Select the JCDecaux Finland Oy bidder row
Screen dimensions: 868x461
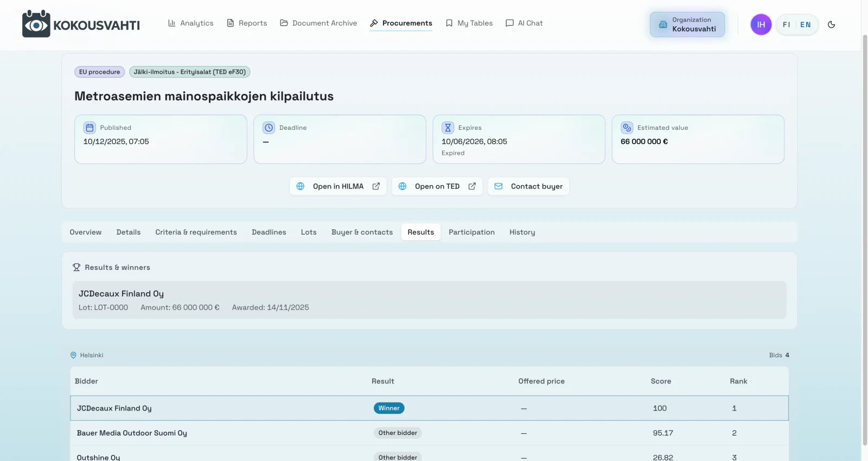tap(430, 408)
